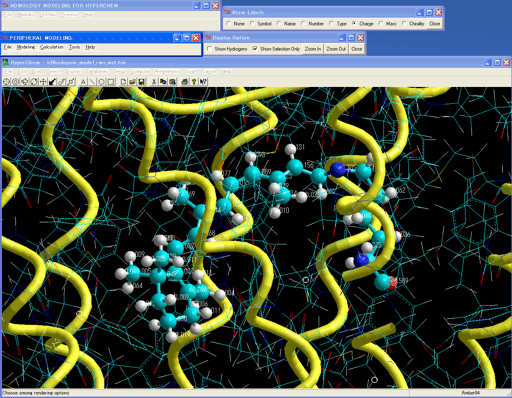Open Build menu in HyperChem window
The height and width of the screenshot is (398, 512).
[x=37, y=71]
